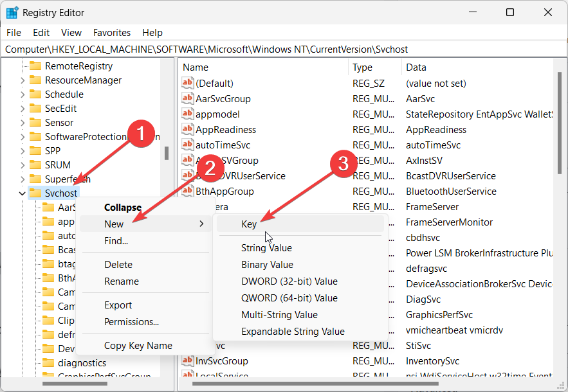Click the SoftwareProtection folder icon
This screenshot has height=392, width=568.
pos(35,136)
